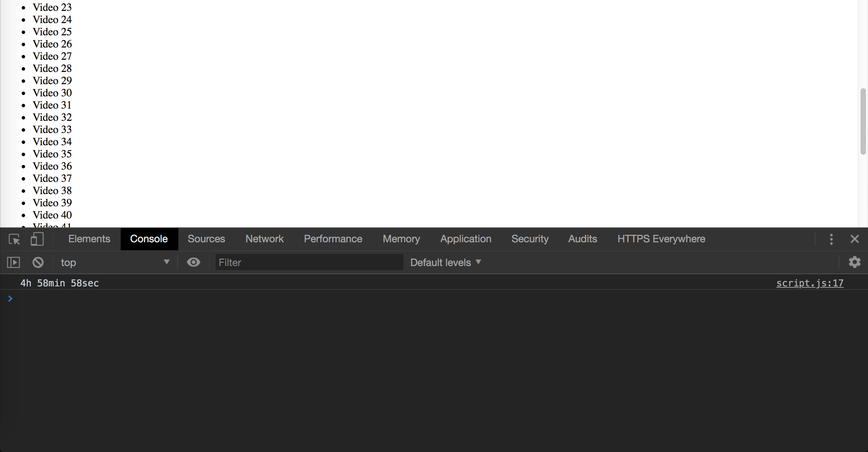Switch to the Elements tab
Viewport: 868px width, 452px height.
(89, 239)
